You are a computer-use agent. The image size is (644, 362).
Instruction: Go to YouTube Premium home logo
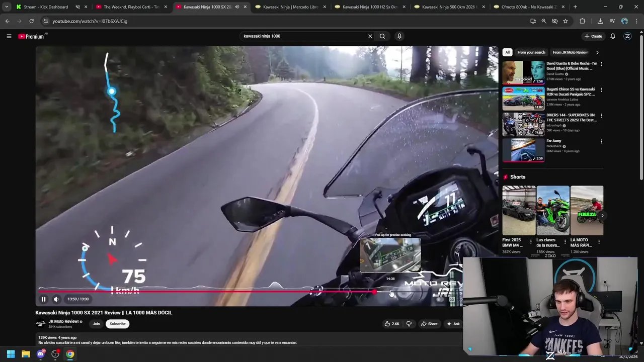point(31,36)
